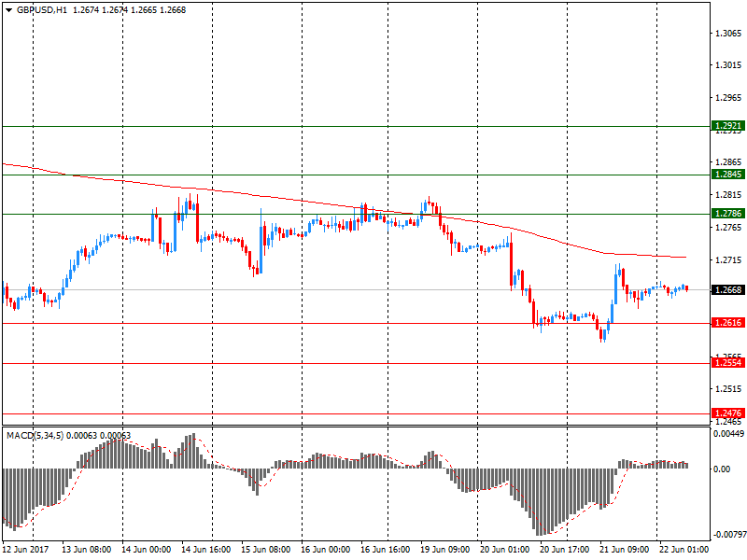Click the 1.2865 price scale value
The width and height of the screenshot is (747, 560).
click(x=728, y=162)
